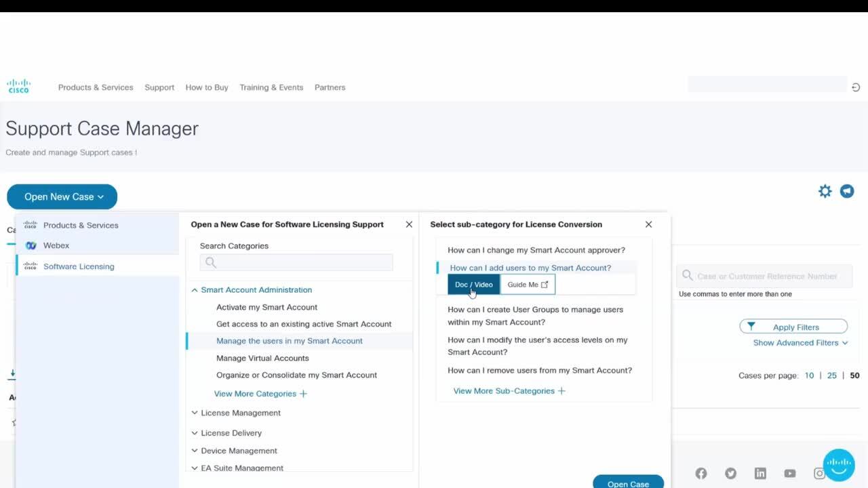868x488 pixels.
Task: Open Cisco's YouTube channel icon
Action: point(790,474)
